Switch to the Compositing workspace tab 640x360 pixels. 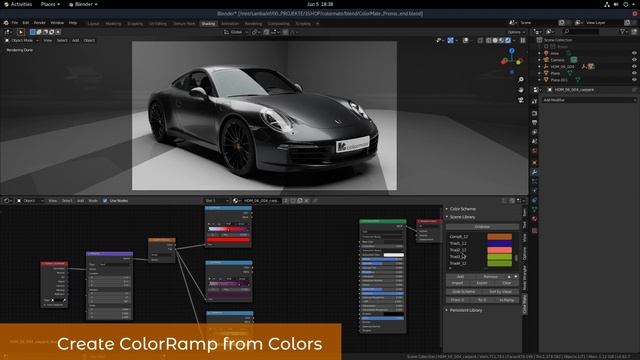pos(279,24)
